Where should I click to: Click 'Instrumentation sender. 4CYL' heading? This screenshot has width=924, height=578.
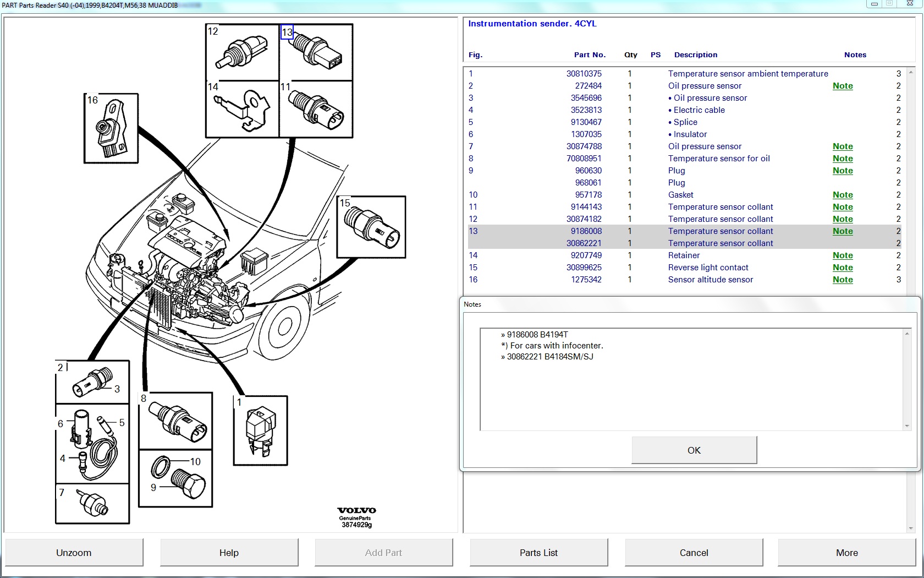click(532, 24)
